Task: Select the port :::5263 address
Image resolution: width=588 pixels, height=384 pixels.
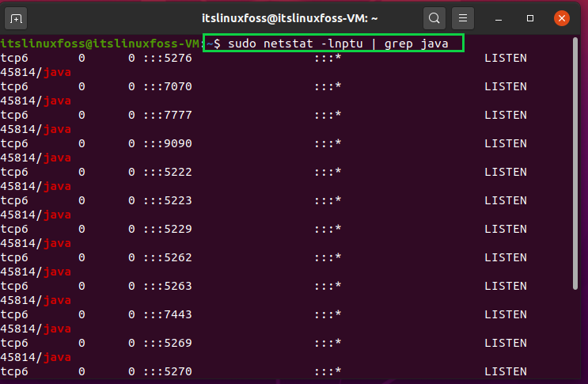Action: coord(168,286)
